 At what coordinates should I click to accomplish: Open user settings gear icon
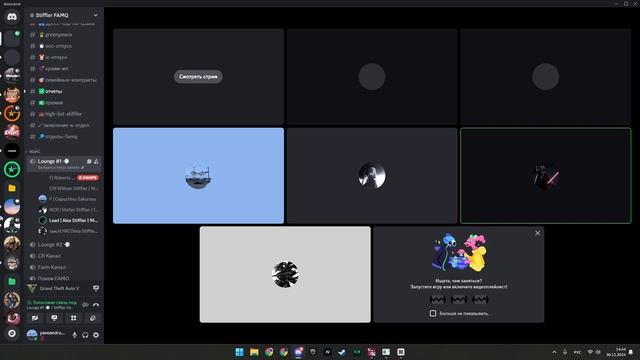coord(96,335)
